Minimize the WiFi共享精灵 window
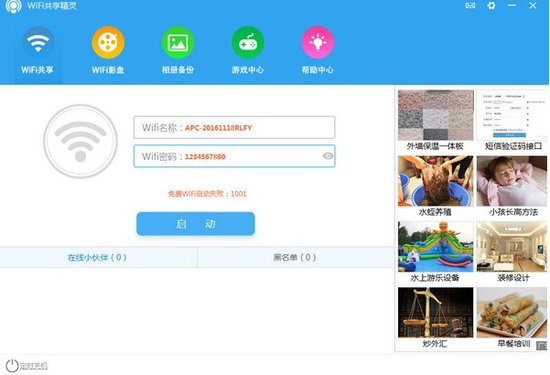550x375 pixels. tap(512, 6)
